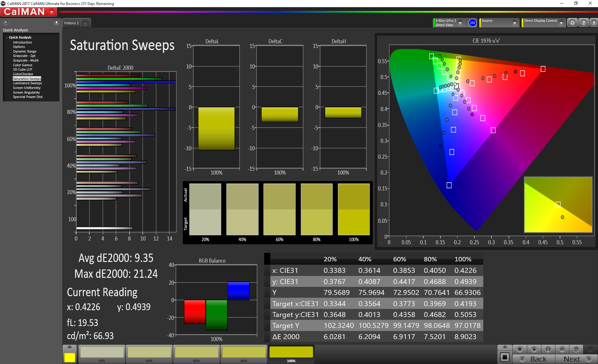598x364 pixels.
Task: Open Luminance Sweeps in the workflow list
Action: pos(27,83)
